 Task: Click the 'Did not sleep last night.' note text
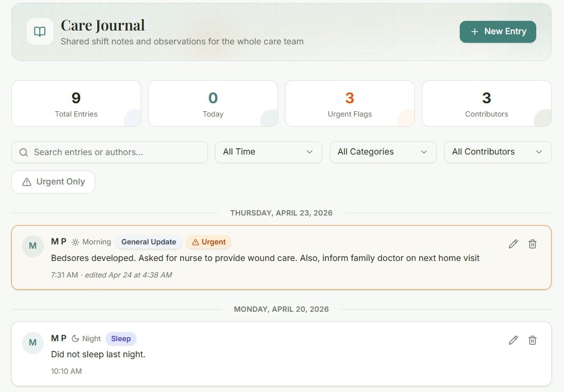98,355
